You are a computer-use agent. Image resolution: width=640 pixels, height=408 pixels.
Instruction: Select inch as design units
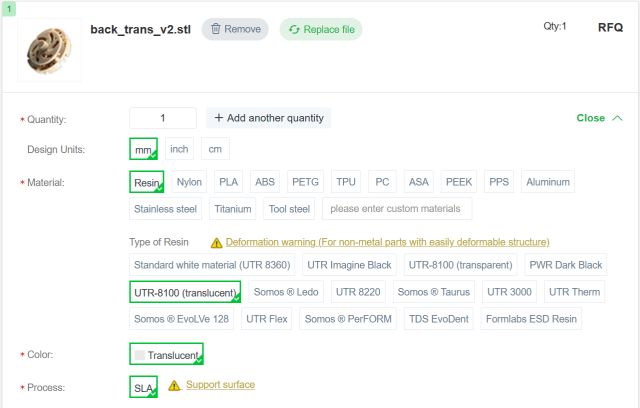pos(179,149)
